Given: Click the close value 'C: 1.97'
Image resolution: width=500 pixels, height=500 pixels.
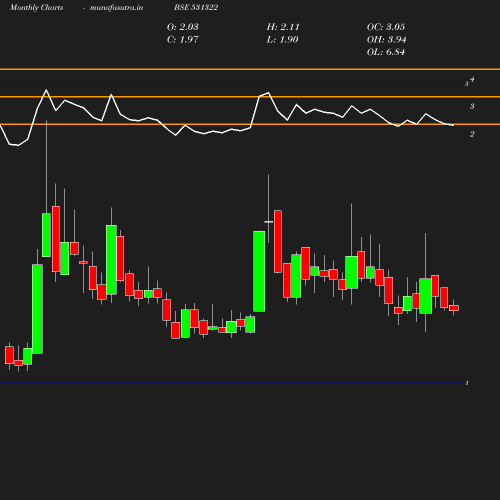Looking at the screenshot, I should pos(183,39).
